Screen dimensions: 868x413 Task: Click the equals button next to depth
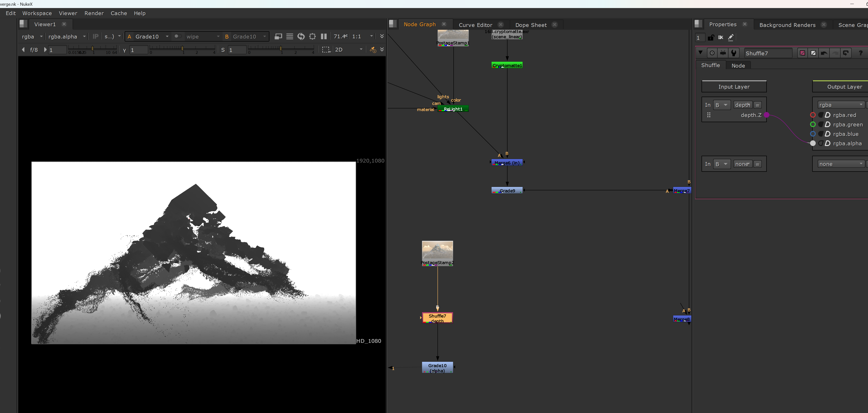pos(758,105)
